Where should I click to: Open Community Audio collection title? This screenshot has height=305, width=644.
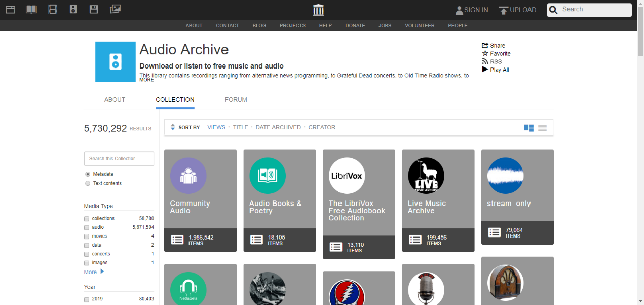[190, 207]
